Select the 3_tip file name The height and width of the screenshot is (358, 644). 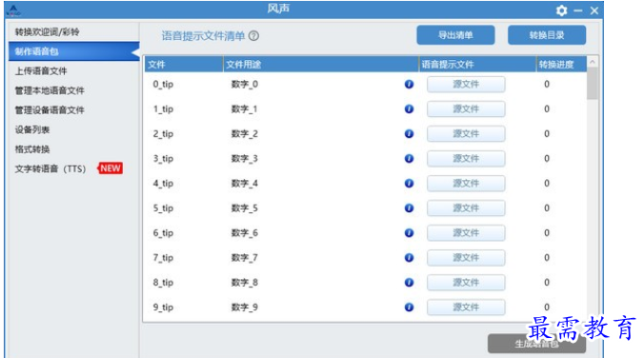click(x=163, y=158)
